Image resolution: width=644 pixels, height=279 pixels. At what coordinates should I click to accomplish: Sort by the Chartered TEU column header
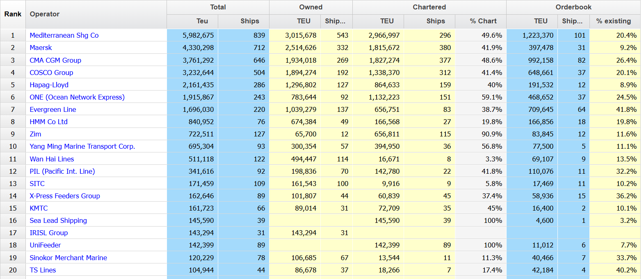[378, 21]
